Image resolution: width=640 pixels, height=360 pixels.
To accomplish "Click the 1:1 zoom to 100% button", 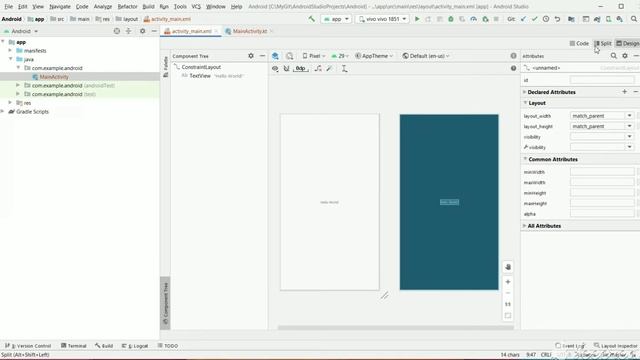I will point(508,304).
